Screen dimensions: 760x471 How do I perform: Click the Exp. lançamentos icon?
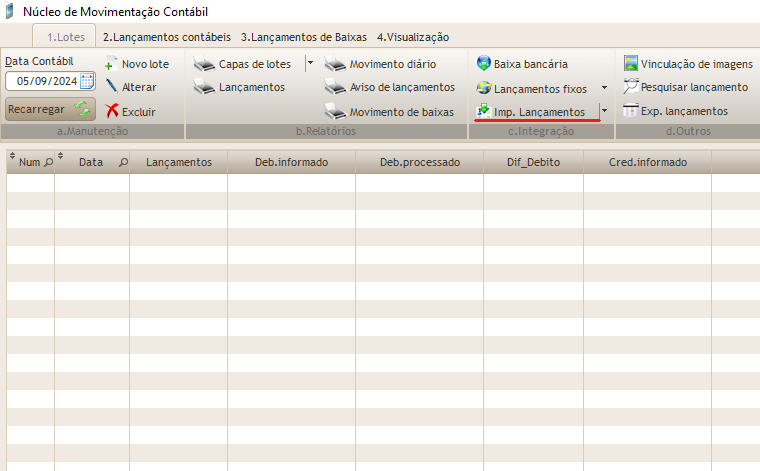point(631,111)
